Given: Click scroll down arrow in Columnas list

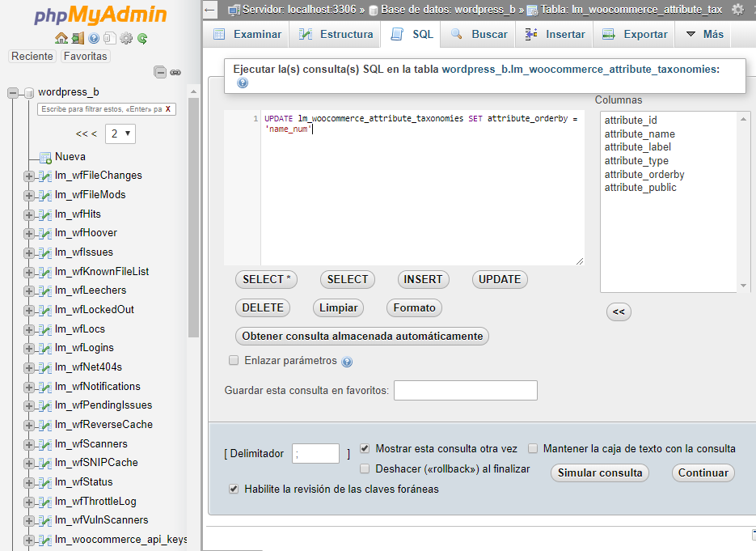Looking at the screenshot, I should point(743,286).
